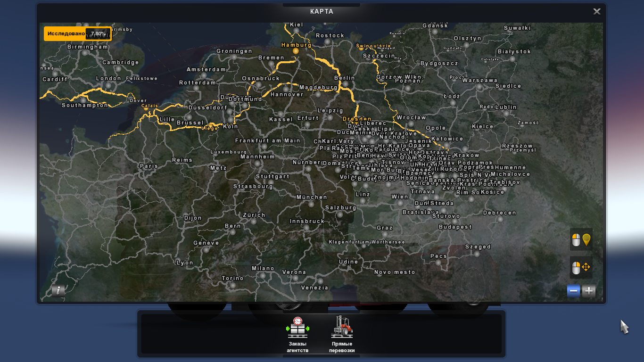Click the Białystok label
The image size is (644, 362).
[514, 51]
